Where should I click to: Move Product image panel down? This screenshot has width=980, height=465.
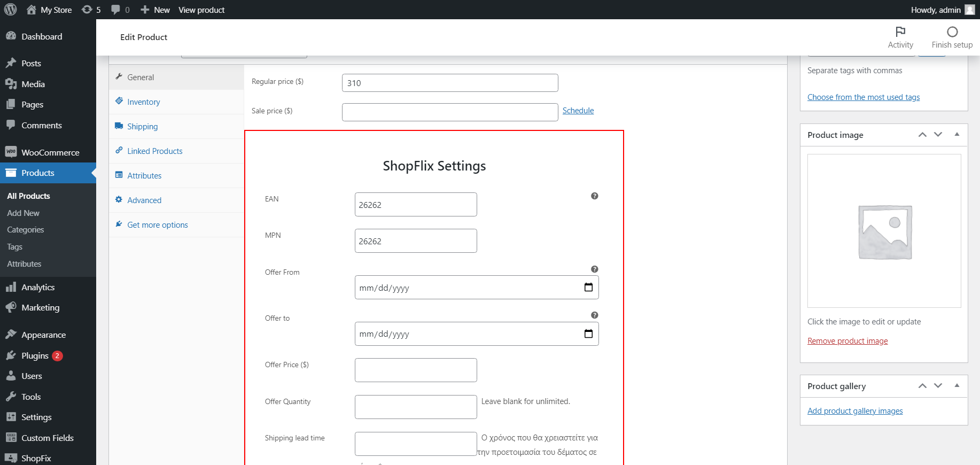(x=938, y=135)
